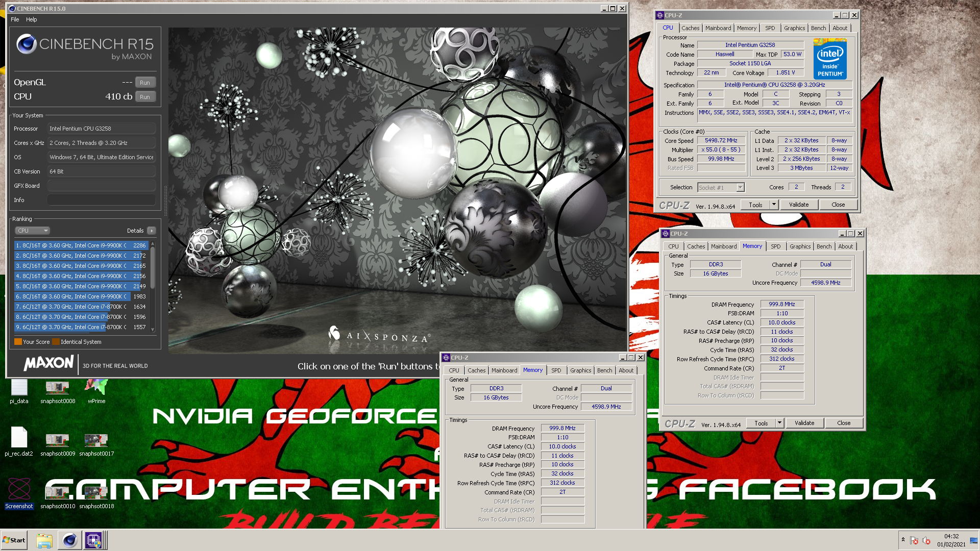
Task: Open the File menu in Cinebench
Action: (15, 19)
